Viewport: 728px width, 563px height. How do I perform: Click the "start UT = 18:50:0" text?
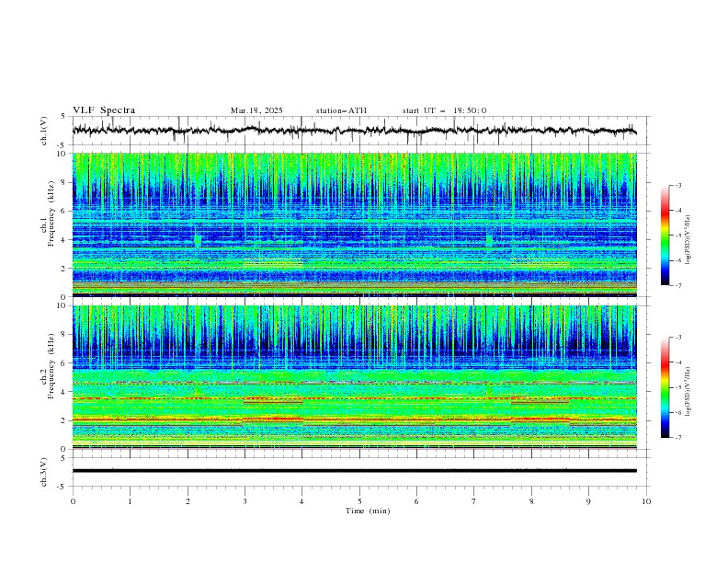click(x=444, y=110)
